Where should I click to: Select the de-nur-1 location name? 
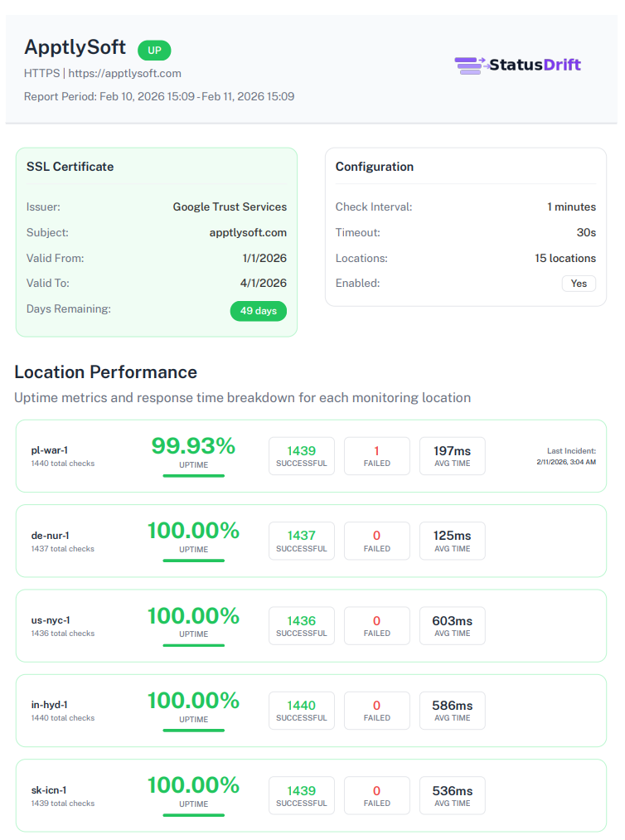51,536
